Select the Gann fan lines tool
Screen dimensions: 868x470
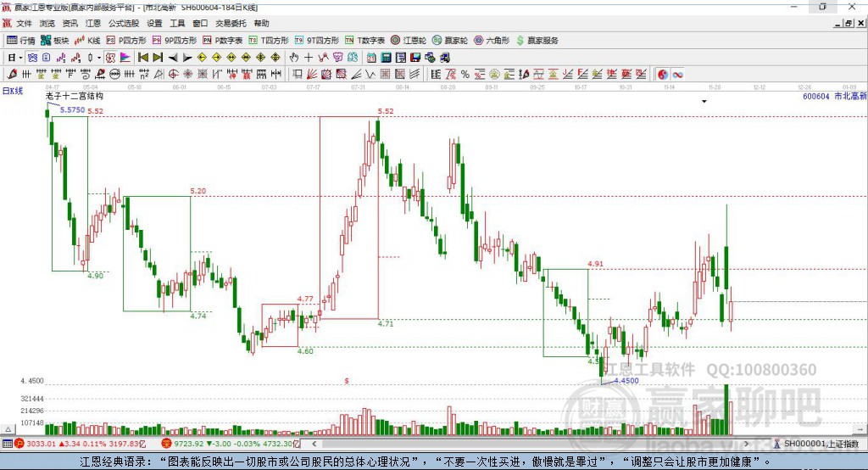click(x=312, y=74)
